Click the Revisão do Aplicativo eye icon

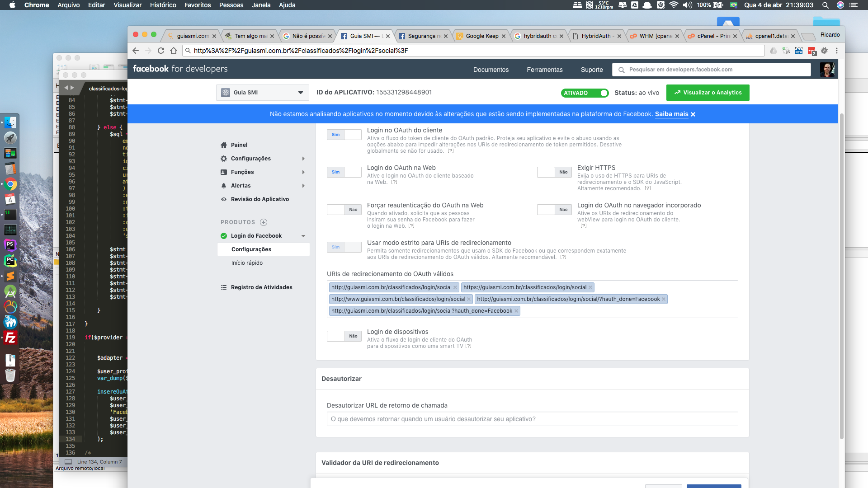click(x=224, y=199)
